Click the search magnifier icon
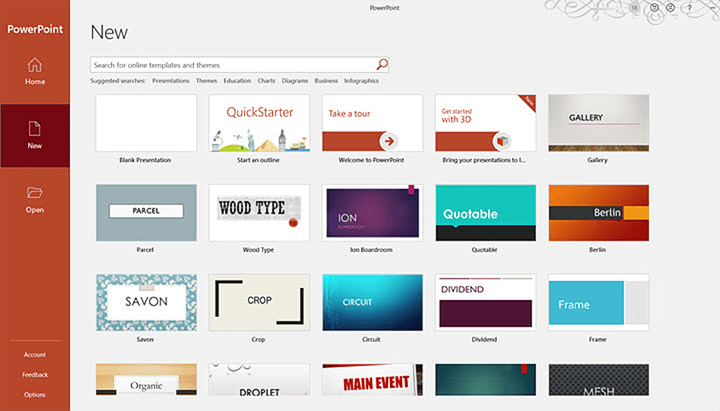 click(382, 65)
